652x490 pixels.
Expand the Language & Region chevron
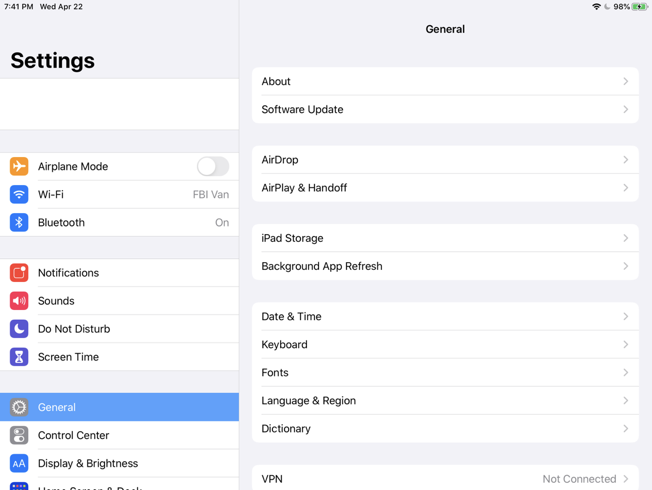[x=626, y=401]
